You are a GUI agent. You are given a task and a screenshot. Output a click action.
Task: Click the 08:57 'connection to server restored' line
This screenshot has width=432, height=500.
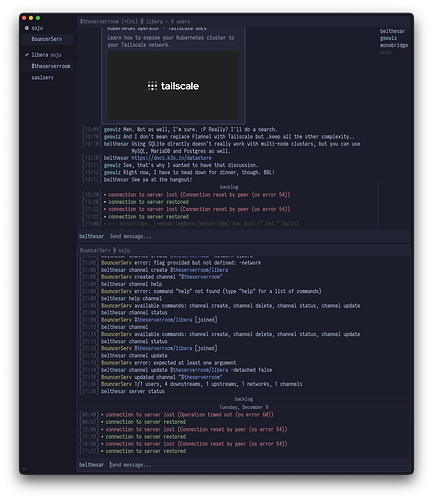[x=146, y=422]
